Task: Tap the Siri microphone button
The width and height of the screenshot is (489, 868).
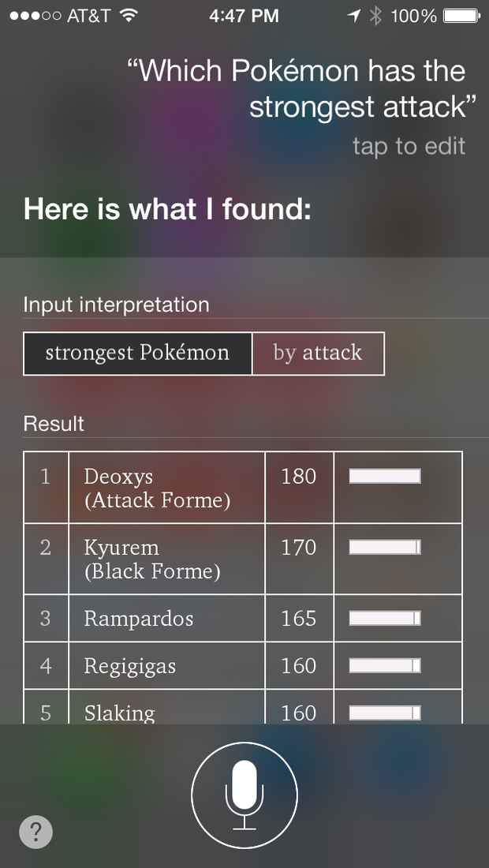Action: (244, 795)
